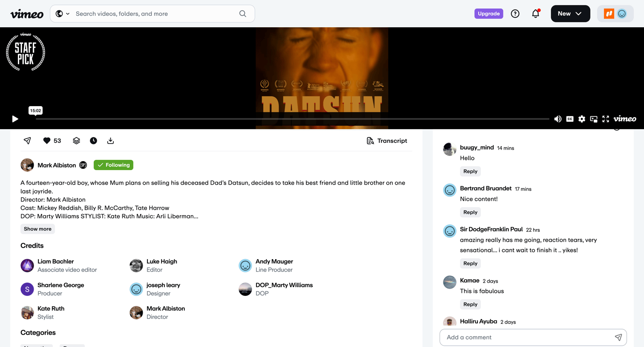644x347 pixels.
Task: Click Sir DodgeFranklin Paul's avatar
Action: (x=450, y=231)
